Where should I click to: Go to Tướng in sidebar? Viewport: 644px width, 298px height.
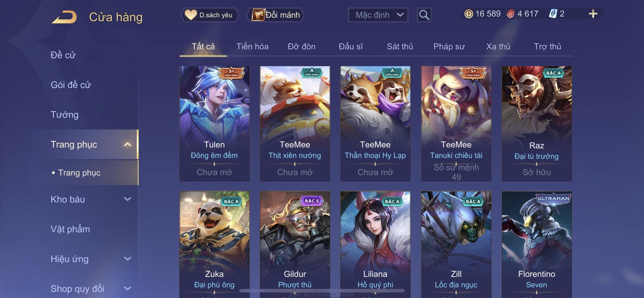[x=64, y=115]
